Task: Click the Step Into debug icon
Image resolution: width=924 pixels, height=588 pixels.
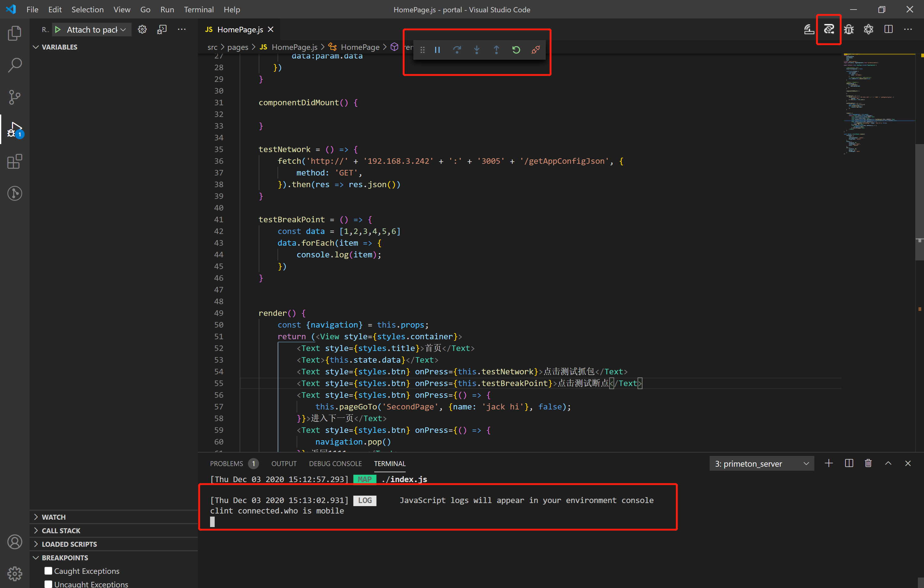Action: (x=476, y=50)
